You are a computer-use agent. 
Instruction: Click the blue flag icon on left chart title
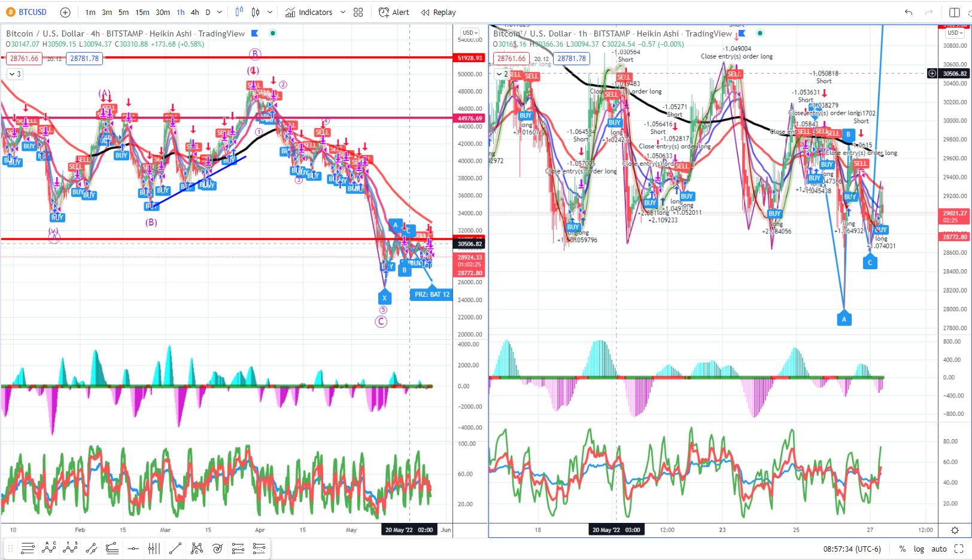point(255,34)
